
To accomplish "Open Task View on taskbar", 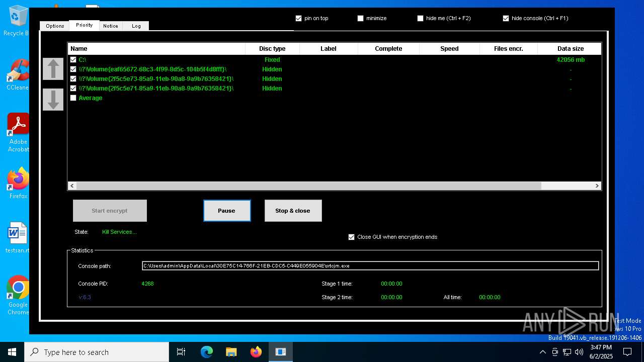I will (181, 352).
